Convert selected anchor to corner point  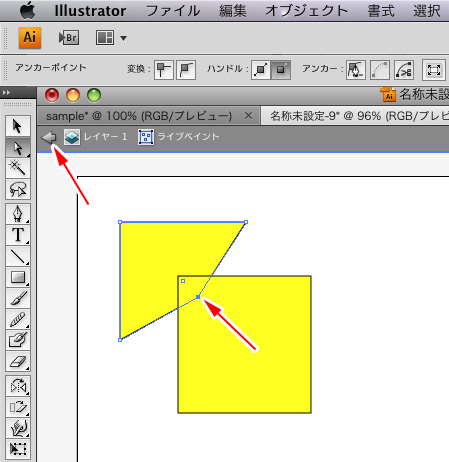(x=164, y=70)
